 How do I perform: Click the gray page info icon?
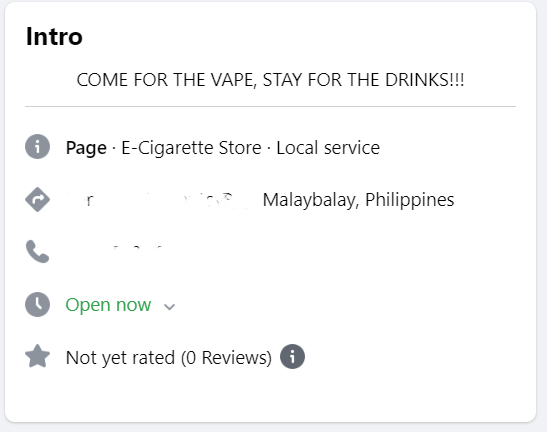[37, 147]
